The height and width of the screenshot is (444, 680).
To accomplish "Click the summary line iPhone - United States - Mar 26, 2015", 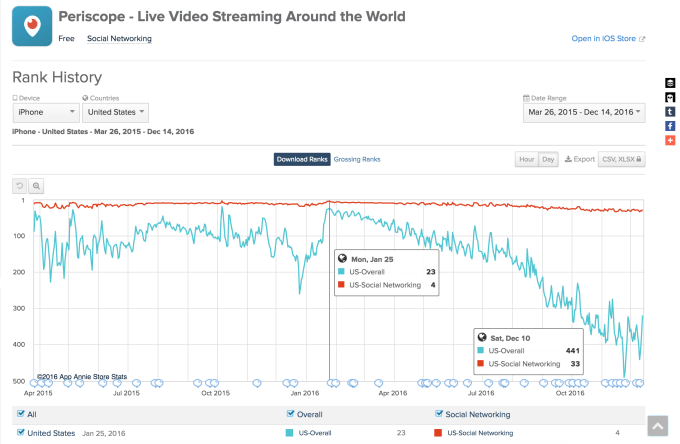I will tap(103, 131).
